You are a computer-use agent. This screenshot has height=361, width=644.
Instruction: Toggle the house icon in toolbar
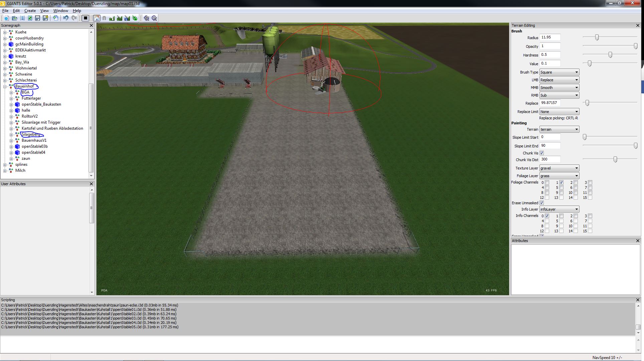click(x=97, y=18)
